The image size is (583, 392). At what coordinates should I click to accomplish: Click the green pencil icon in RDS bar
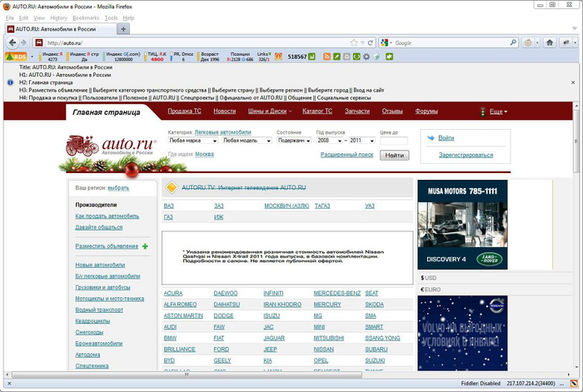click(336, 57)
